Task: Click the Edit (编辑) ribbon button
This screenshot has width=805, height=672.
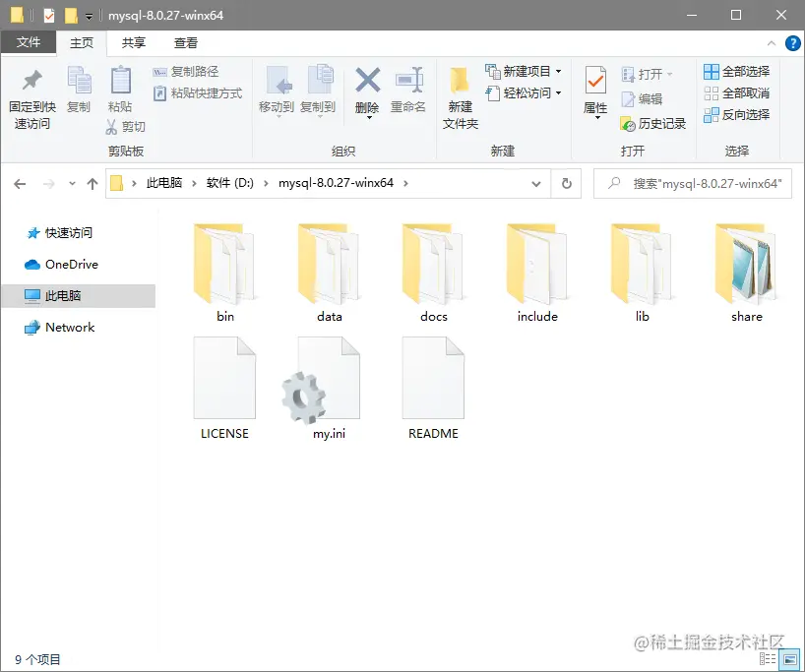Action: tap(642, 99)
